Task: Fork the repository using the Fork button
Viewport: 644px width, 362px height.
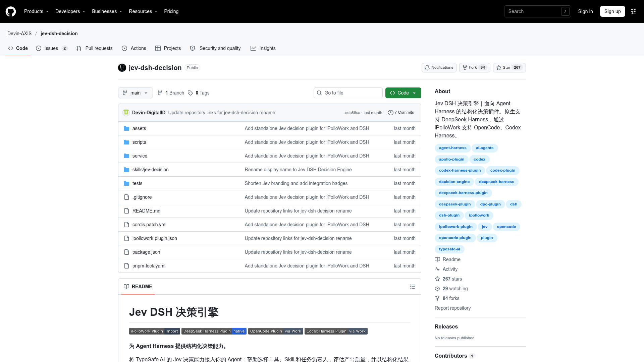Action: pos(475,68)
